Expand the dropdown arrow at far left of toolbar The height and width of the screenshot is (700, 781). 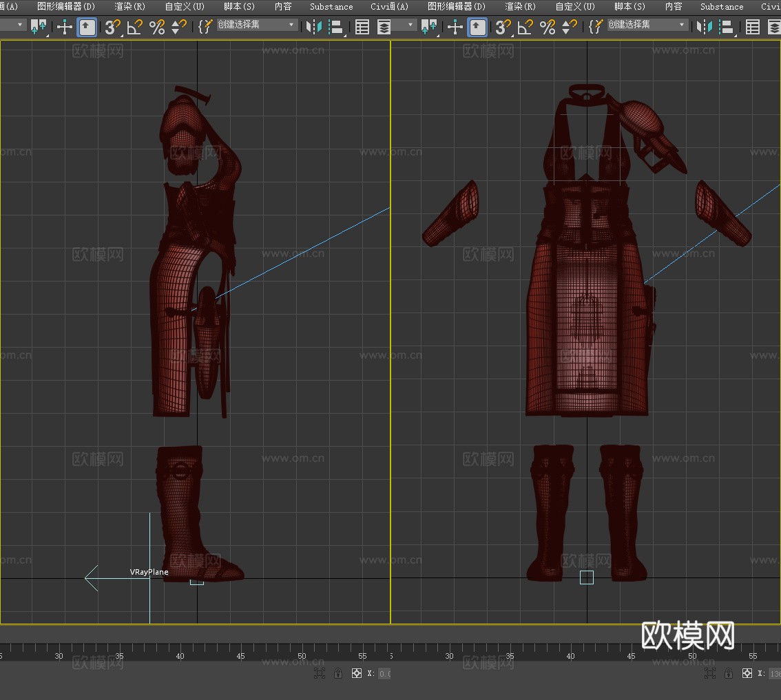click(x=20, y=24)
